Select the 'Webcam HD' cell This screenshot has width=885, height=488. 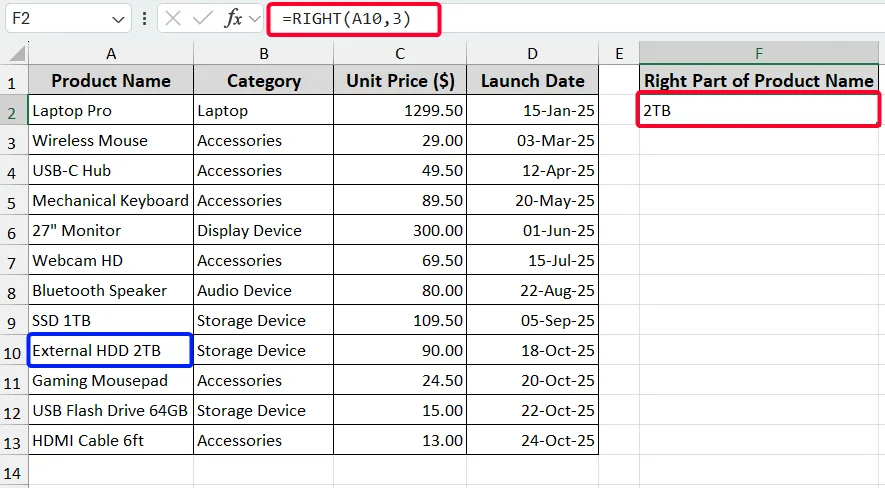tap(111, 260)
